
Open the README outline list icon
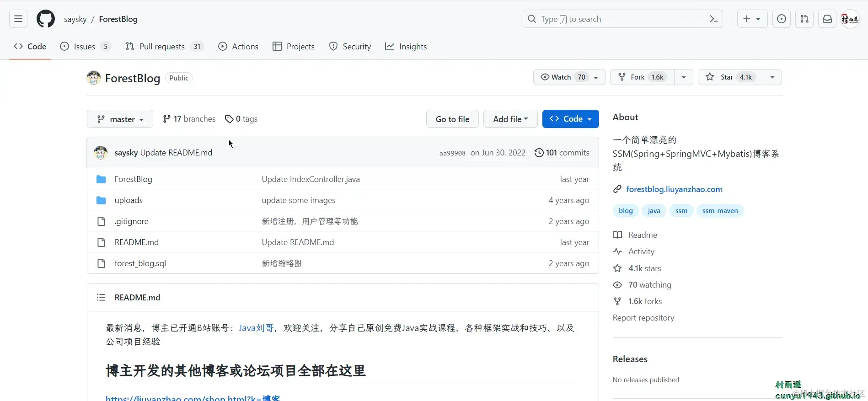tap(101, 298)
